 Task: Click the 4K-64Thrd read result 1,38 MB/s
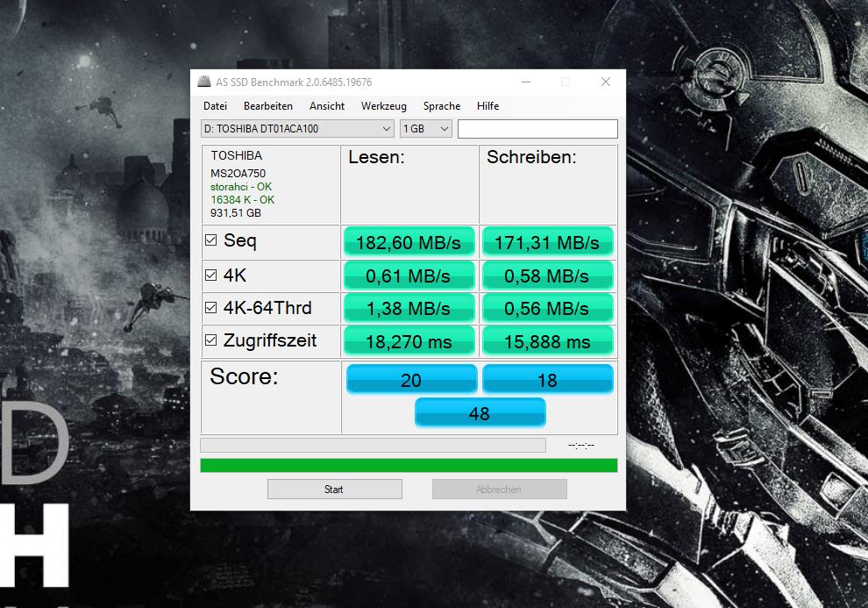409,309
